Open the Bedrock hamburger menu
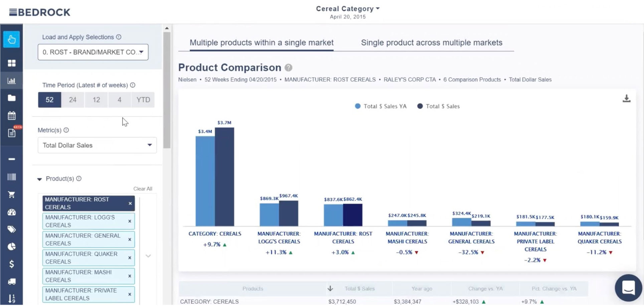 click(13, 12)
